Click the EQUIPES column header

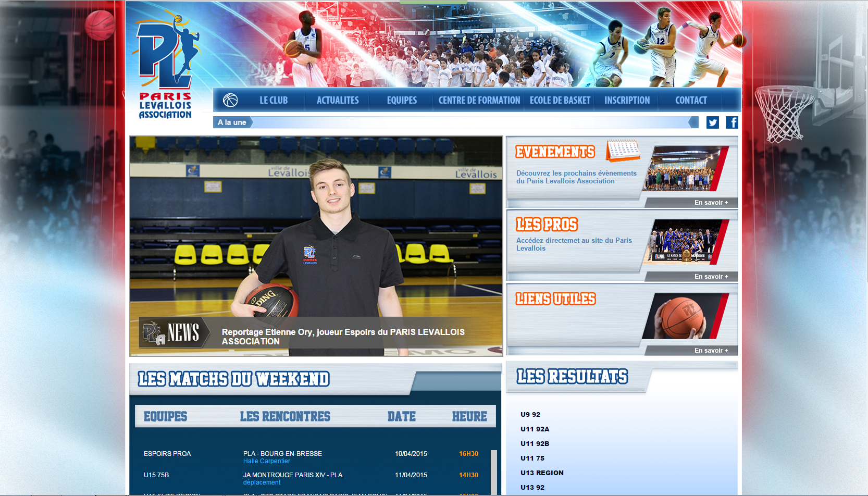pyautogui.click(x=165, y=416)
